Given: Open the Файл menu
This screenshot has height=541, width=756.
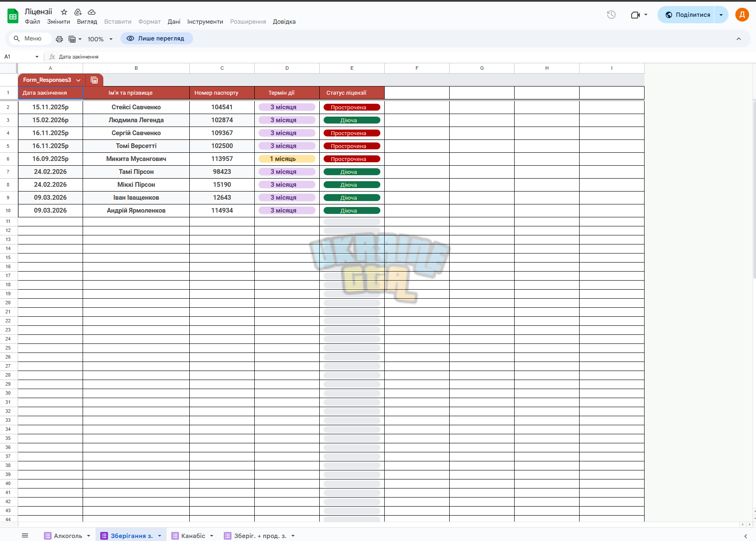Looking at the screenshot, I should click(x=32, y=22).
